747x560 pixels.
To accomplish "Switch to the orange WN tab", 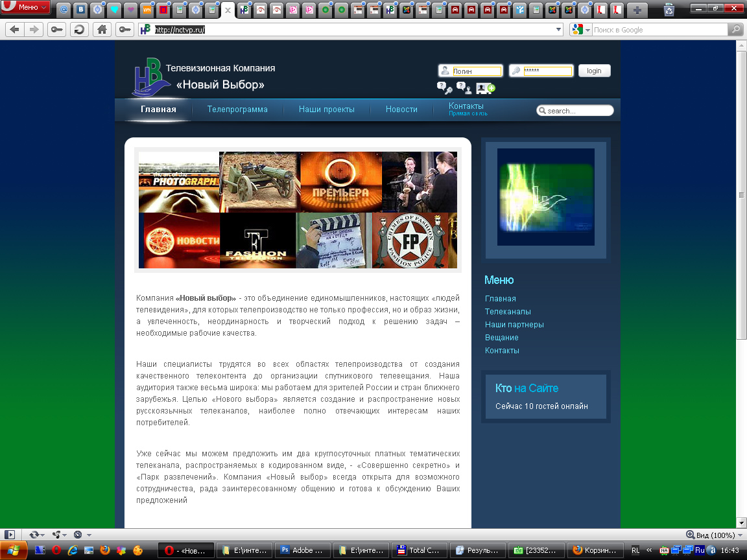I will click(x=147, y=10).
